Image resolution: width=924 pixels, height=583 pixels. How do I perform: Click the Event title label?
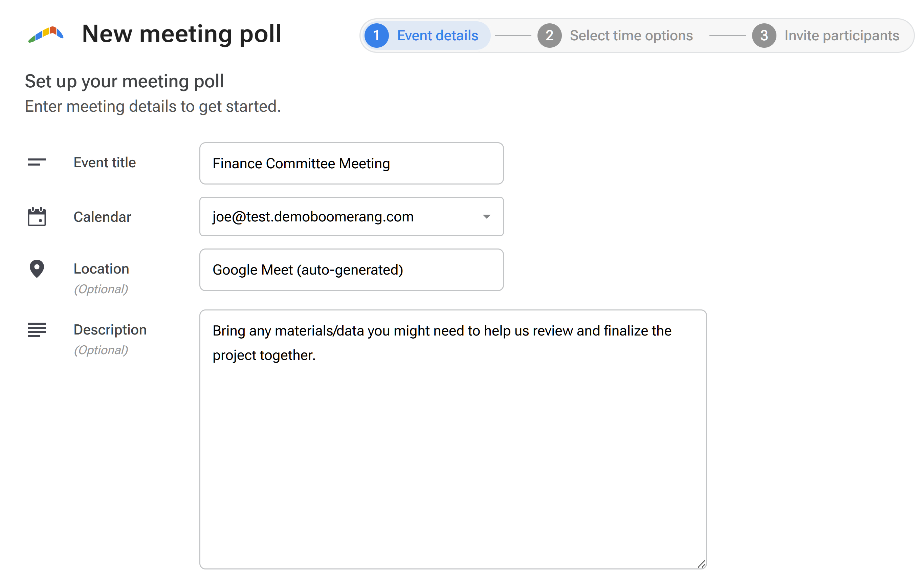105,163
